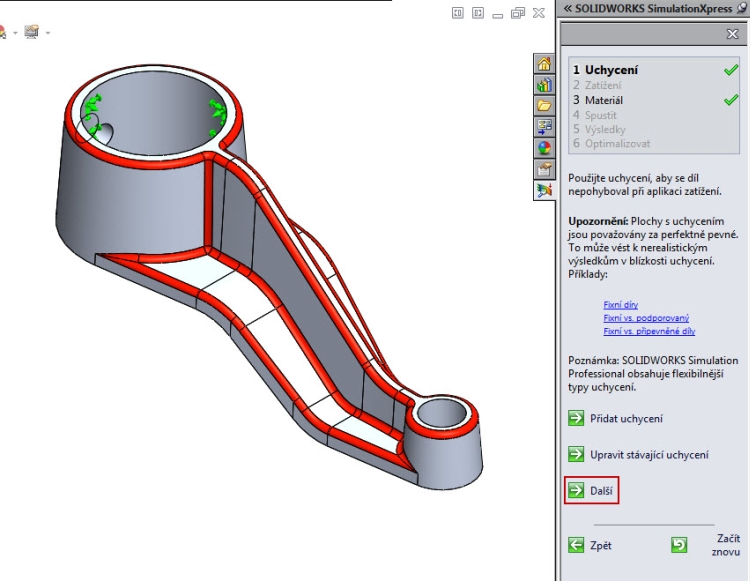Click Zpět to go back
The width and height of the screenshot is (750, 581).
[590, 545]
